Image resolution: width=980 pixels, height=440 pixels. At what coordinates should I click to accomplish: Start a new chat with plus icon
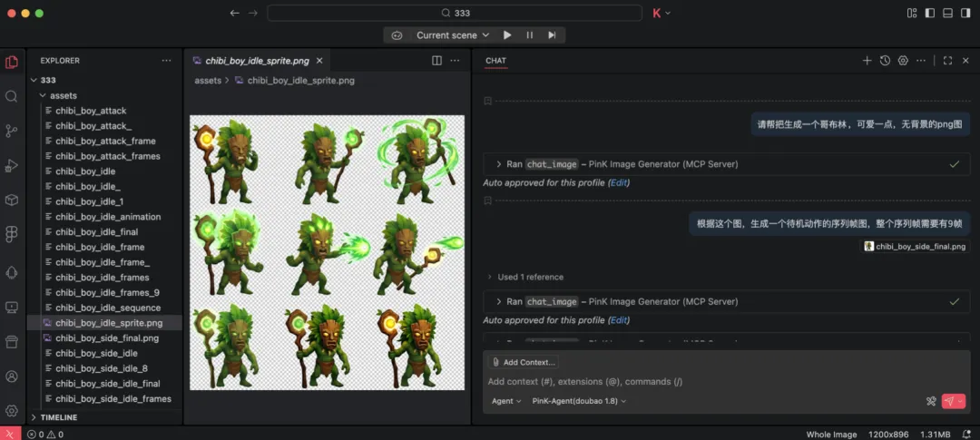pyautogui.click(x=867, y=61)
